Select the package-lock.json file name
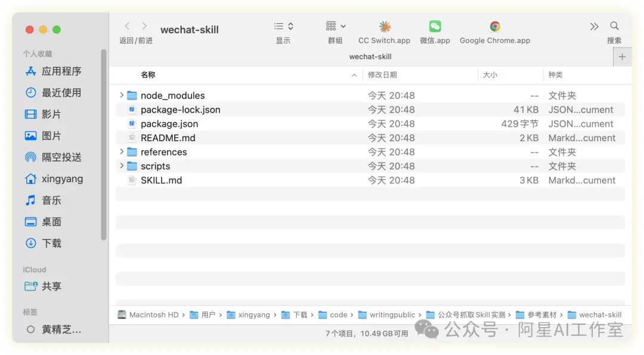The height and width of the screenshot is (355, 644). click(180, 110)
